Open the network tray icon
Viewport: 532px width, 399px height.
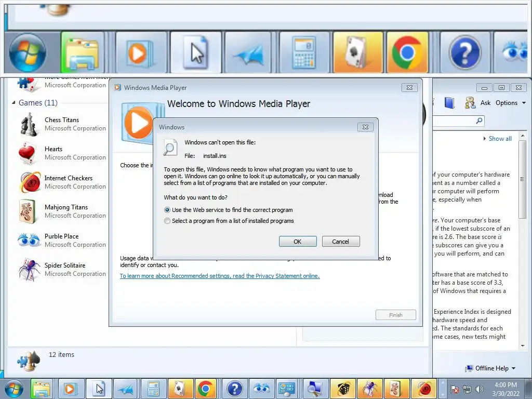coord(467,389)
